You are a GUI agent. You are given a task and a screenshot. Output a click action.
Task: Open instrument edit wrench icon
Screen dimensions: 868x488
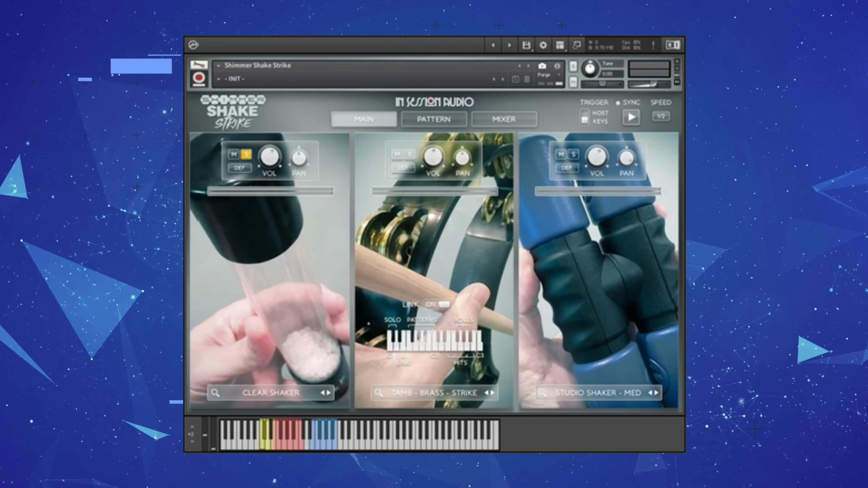(x=198, y=65)
